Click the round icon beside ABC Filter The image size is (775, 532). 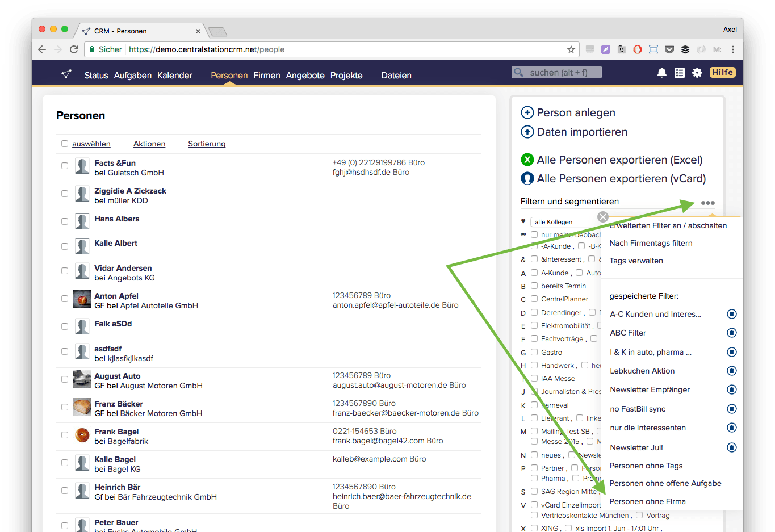coord(732,333)
